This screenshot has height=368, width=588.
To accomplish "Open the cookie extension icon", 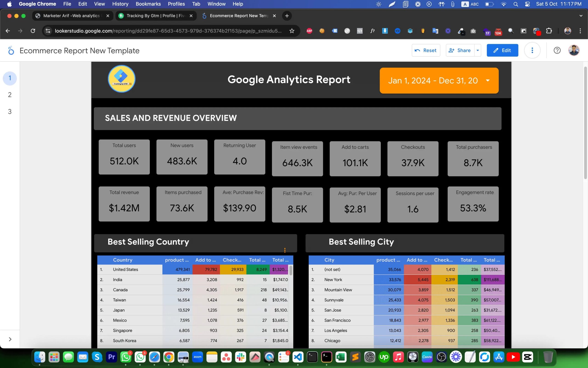I will pos(322,31).
